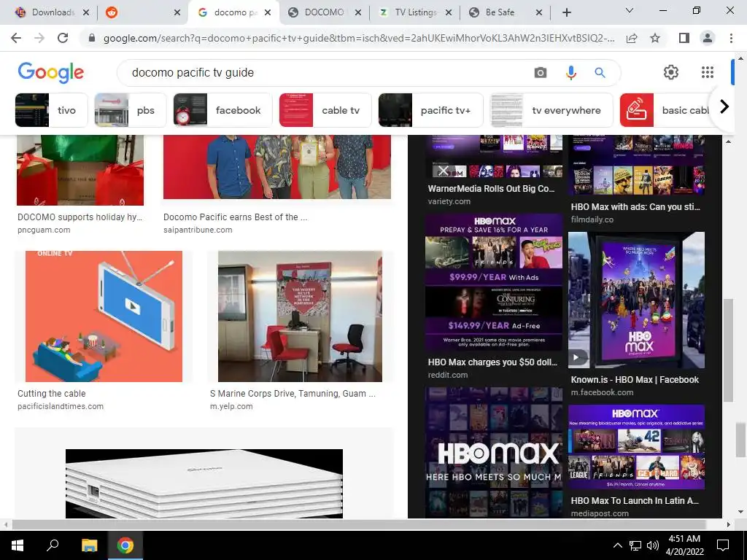Screen dimensions: 747x560
Task: Open the Chrome side panel
Action: coord(684,38)
